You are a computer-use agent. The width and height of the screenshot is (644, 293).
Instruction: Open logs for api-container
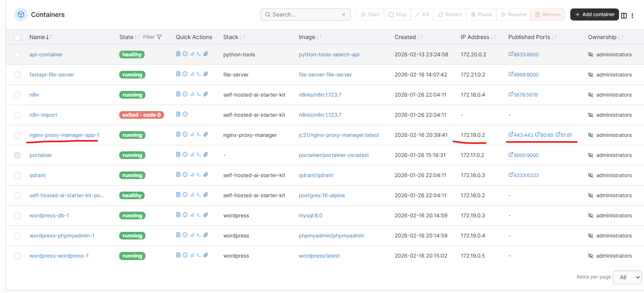click(178, 54)
